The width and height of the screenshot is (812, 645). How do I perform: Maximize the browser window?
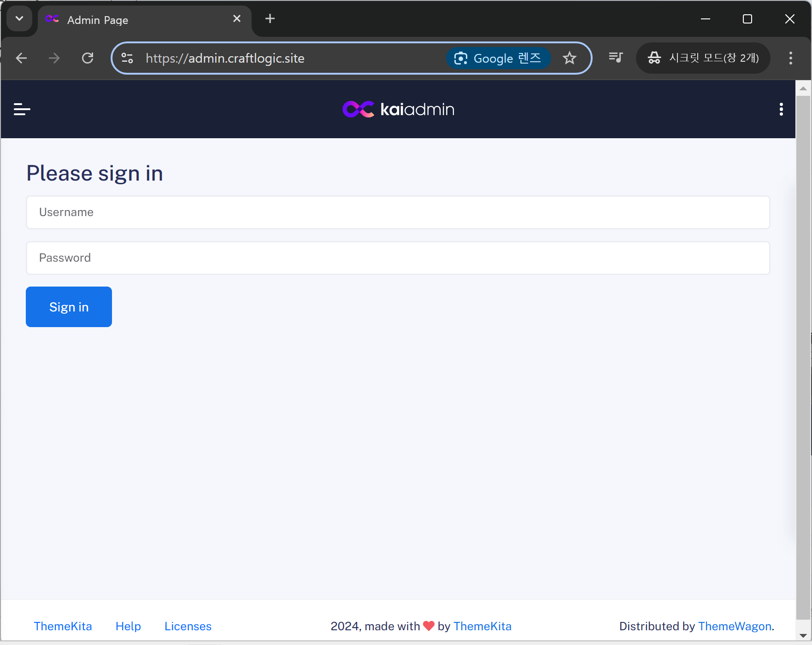pos(747,19)
